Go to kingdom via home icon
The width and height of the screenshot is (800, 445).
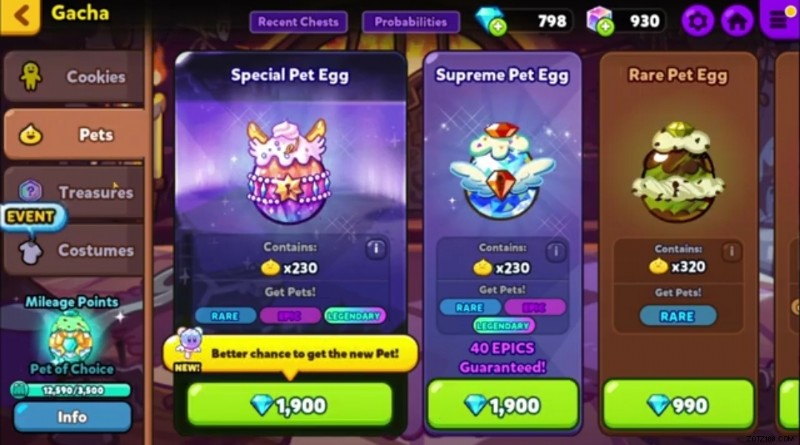(737, 21)
